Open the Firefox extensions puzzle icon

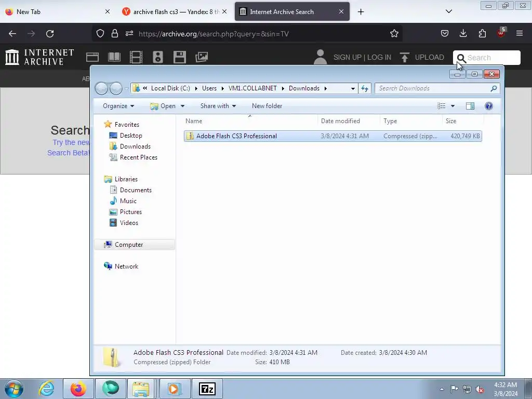[482, 33]
